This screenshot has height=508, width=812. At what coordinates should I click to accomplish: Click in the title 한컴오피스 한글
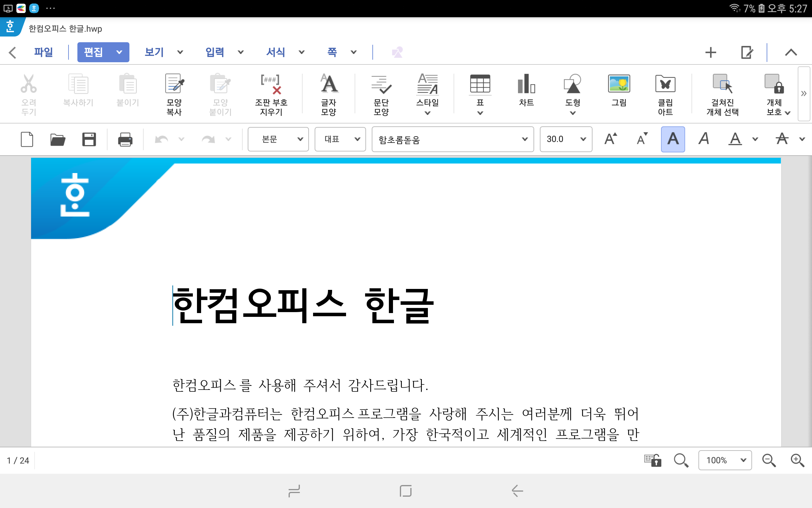point(303,306)
